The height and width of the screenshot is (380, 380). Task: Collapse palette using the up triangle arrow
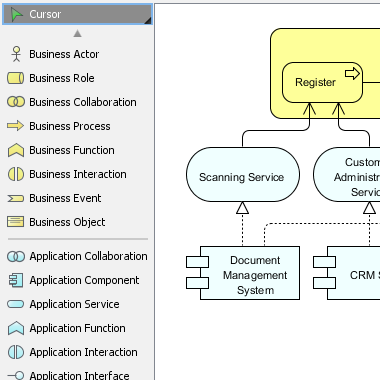pos(77,33)
